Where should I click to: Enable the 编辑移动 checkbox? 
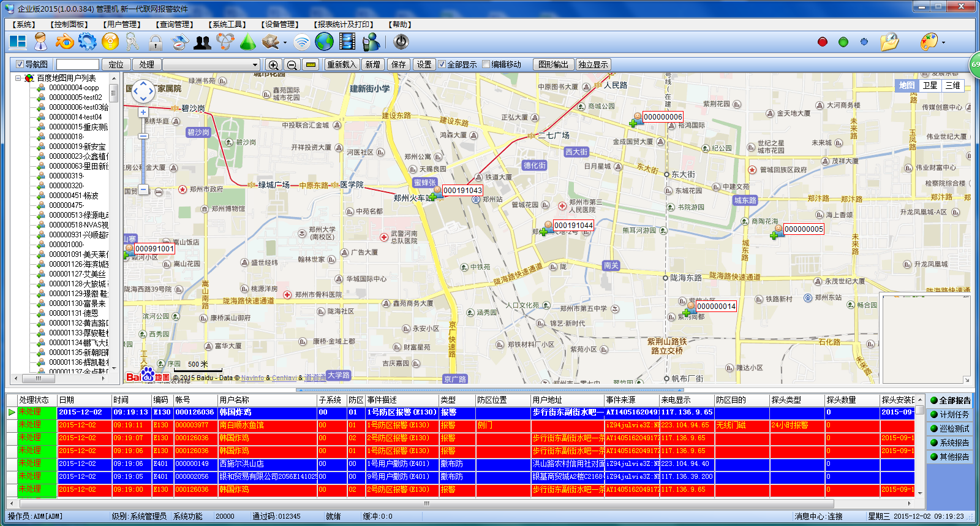click(x=486, y=64)
